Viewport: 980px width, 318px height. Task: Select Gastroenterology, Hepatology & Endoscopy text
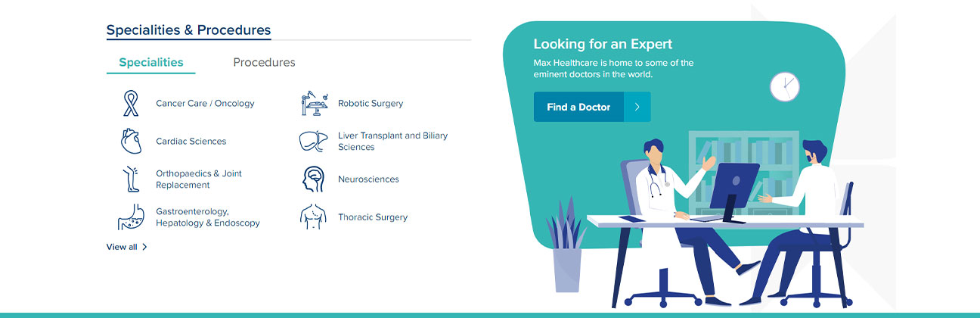pyautogui.click(x=208, y=217)
